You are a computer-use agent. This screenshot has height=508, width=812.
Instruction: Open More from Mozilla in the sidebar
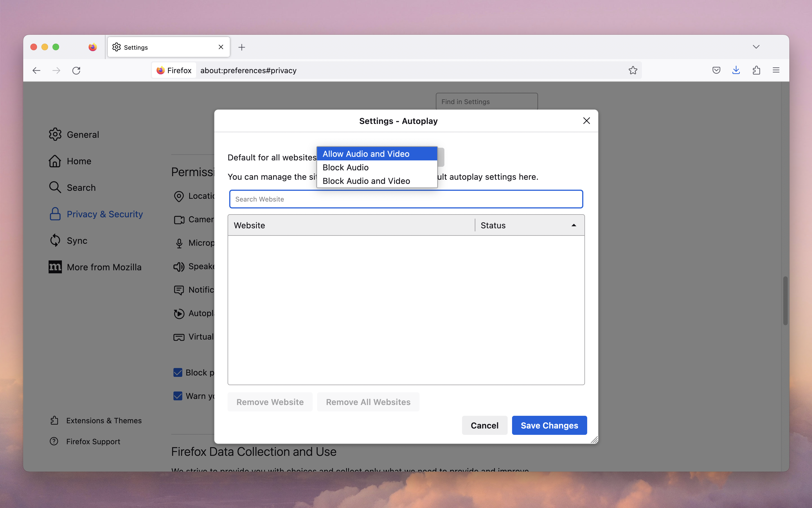[104, 267]
